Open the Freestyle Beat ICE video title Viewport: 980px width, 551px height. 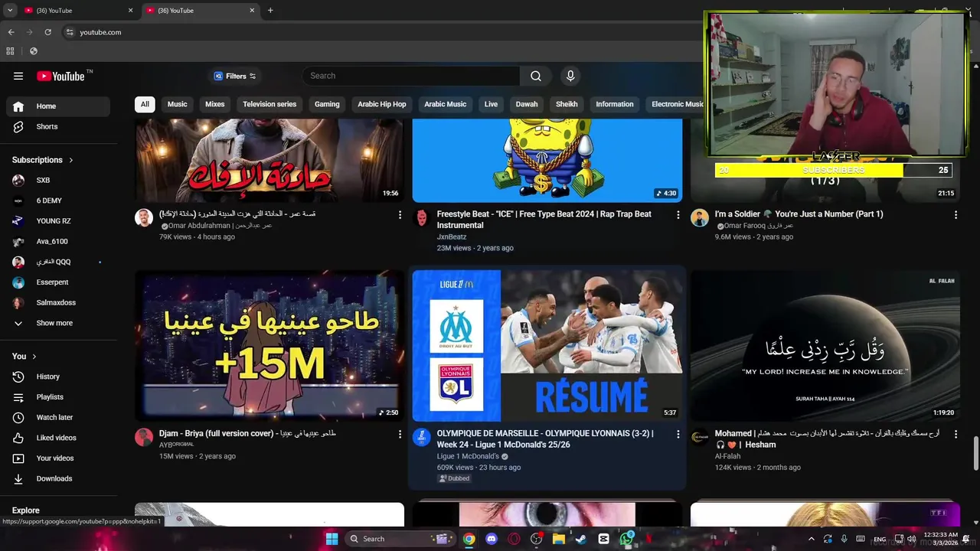point(544,220)
